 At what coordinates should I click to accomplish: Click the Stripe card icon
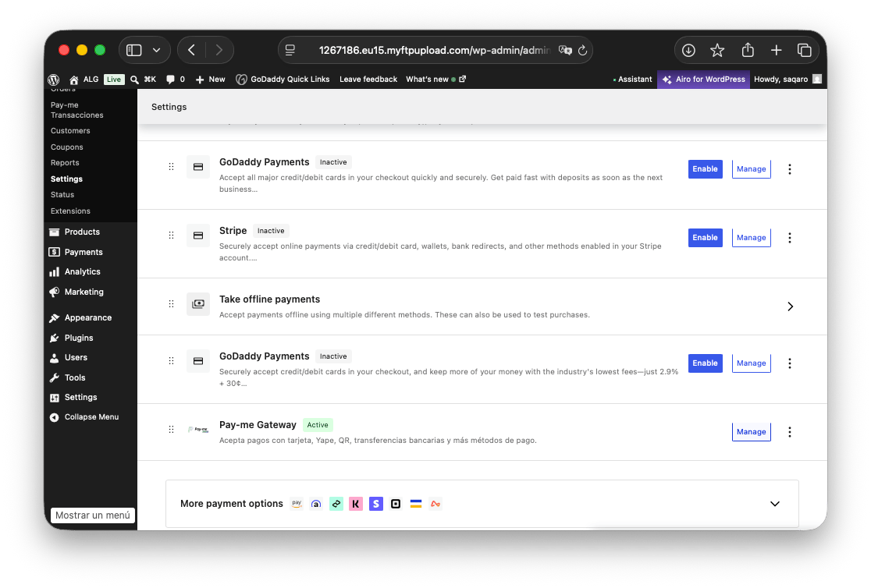[x=197, y=236]
